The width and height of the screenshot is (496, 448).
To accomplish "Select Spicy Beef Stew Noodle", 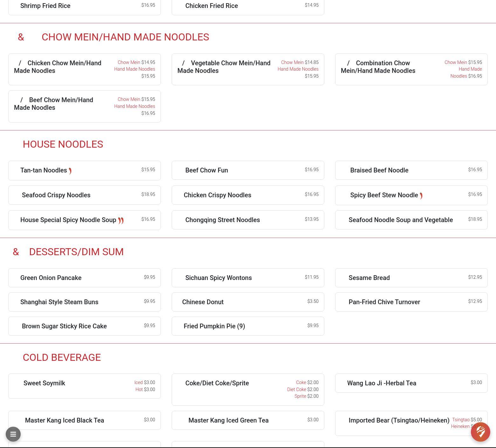I will point(411,195).
